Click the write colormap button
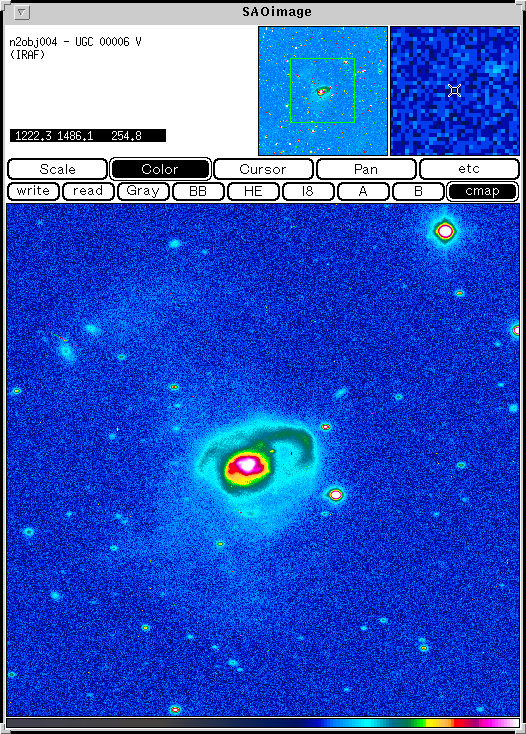This screenshot has width=526, height=734. pos(33,191)
